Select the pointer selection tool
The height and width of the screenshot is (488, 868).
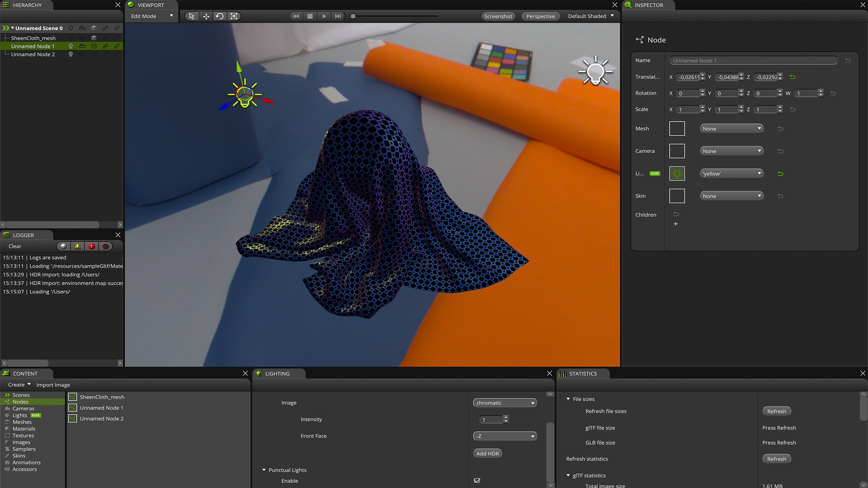click(192, 16)
